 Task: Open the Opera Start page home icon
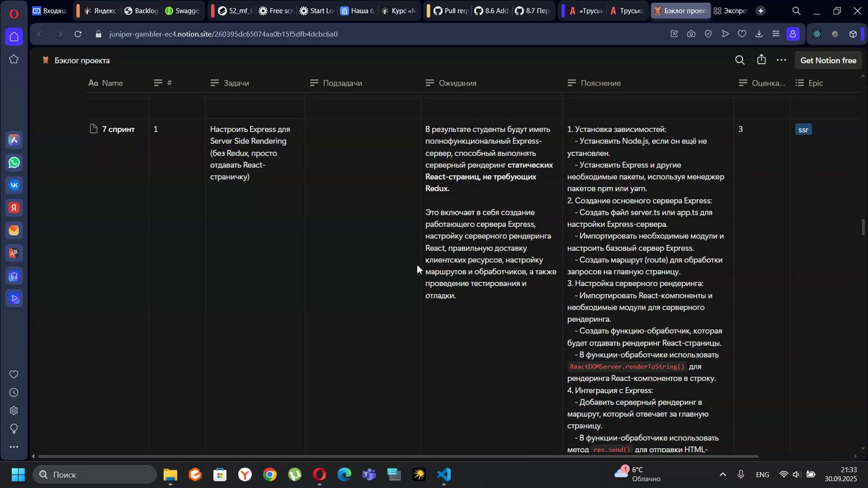click(x=14, y=36)
